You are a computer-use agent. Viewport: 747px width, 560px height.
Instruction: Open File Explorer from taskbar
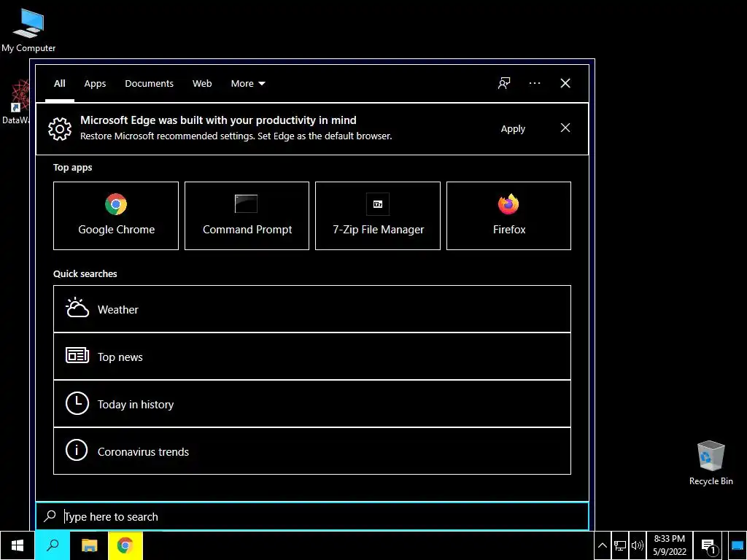89,545
